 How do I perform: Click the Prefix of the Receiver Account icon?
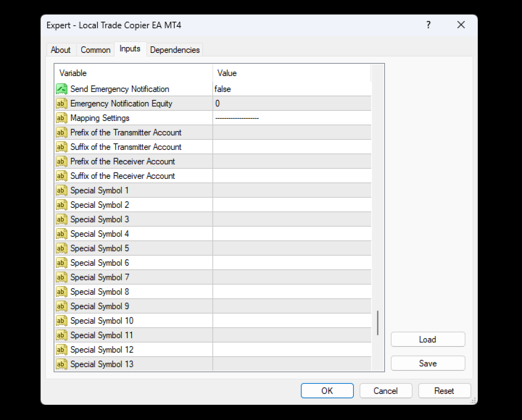tap(62, 161)
